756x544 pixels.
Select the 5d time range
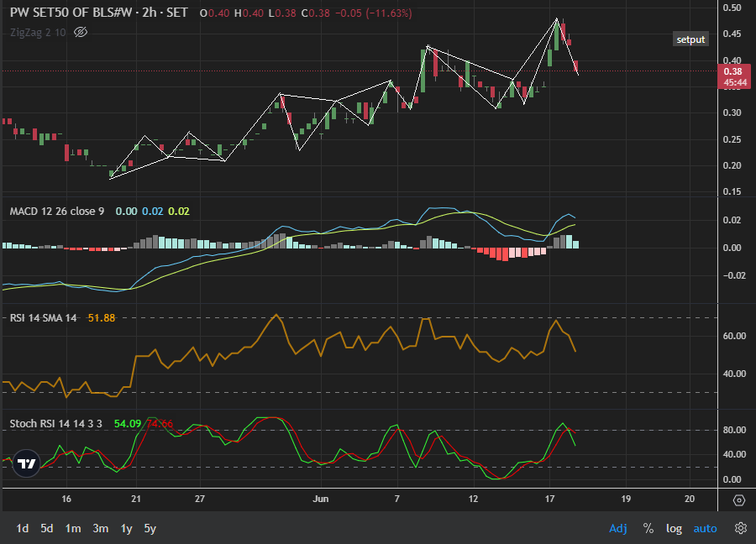pos(48,528)
